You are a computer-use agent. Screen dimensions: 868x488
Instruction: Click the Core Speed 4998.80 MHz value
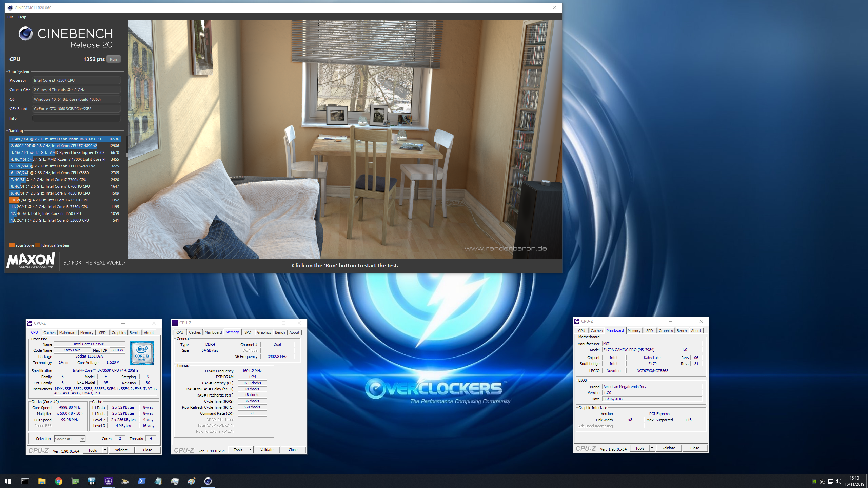(70, 407)
